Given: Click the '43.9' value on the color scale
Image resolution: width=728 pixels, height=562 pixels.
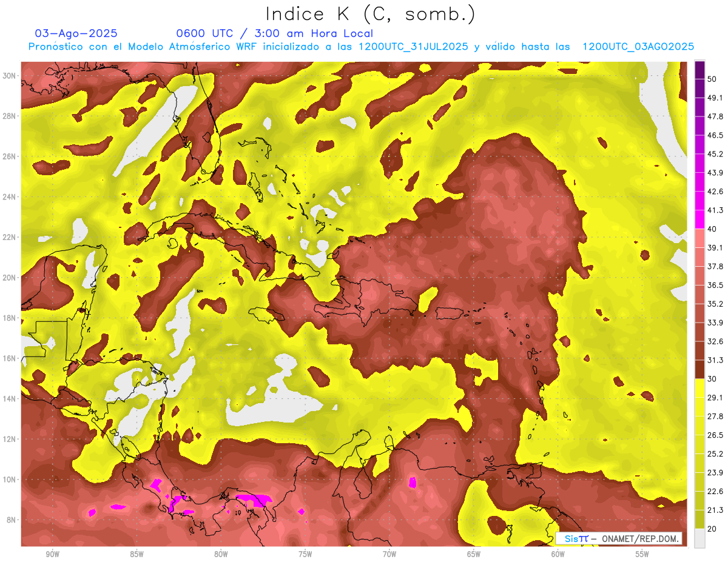Looking at the screenshot, I should click(x=715, y=173).
